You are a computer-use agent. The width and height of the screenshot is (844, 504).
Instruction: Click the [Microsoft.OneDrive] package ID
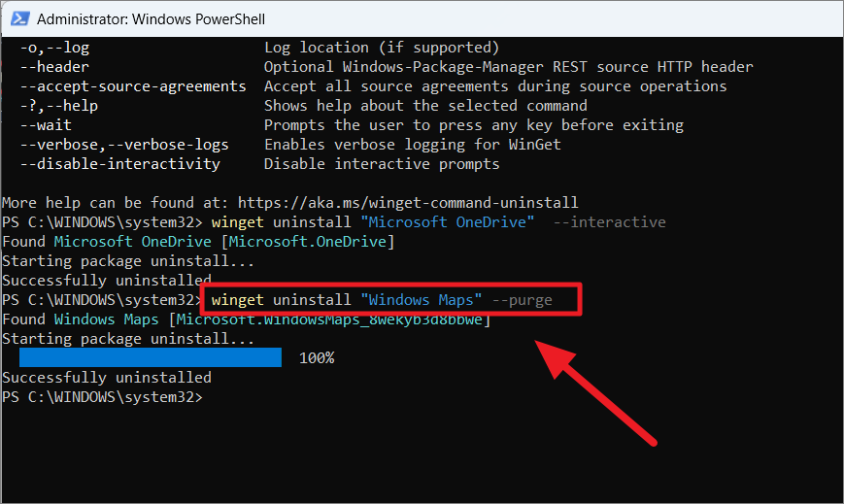click(308, 242)
